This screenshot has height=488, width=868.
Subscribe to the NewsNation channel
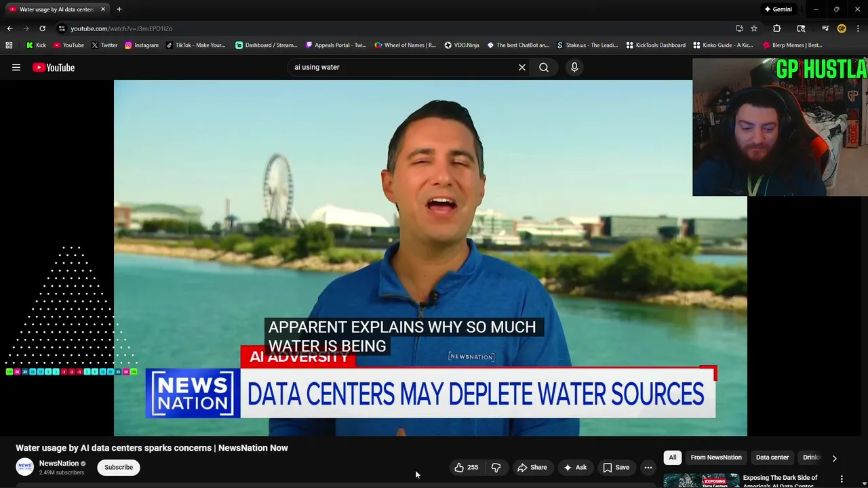click(119, 467)
